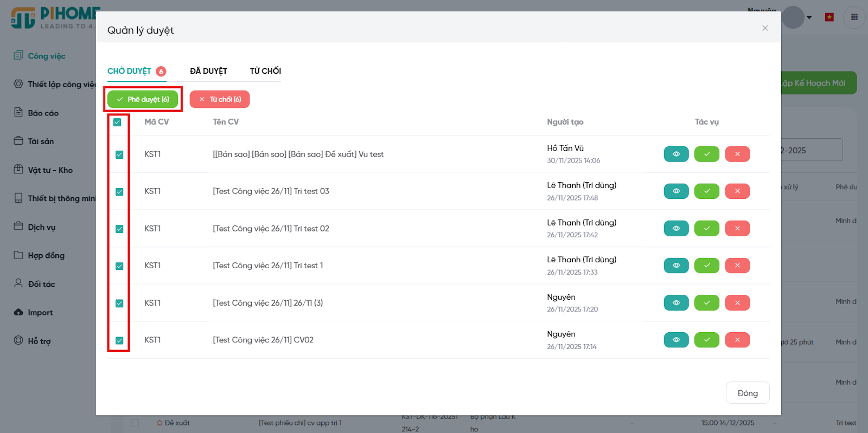
Task: Expand 'Vật tư - Kho' sidebar menu
Action: 50,170
